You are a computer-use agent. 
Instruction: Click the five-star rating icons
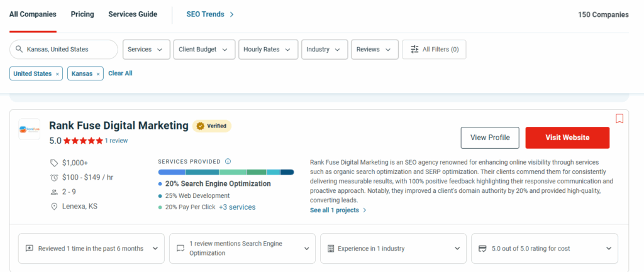pos(82,141)
